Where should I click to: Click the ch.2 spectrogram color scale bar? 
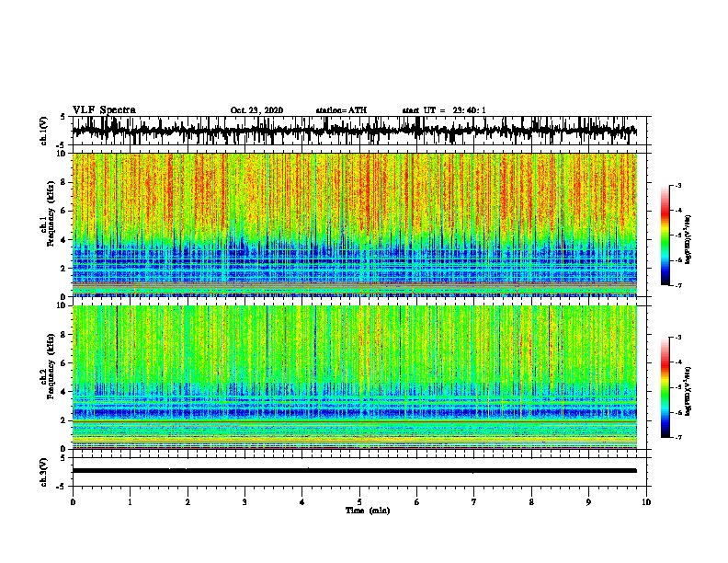pyautogui.click(x=665, y=387)
